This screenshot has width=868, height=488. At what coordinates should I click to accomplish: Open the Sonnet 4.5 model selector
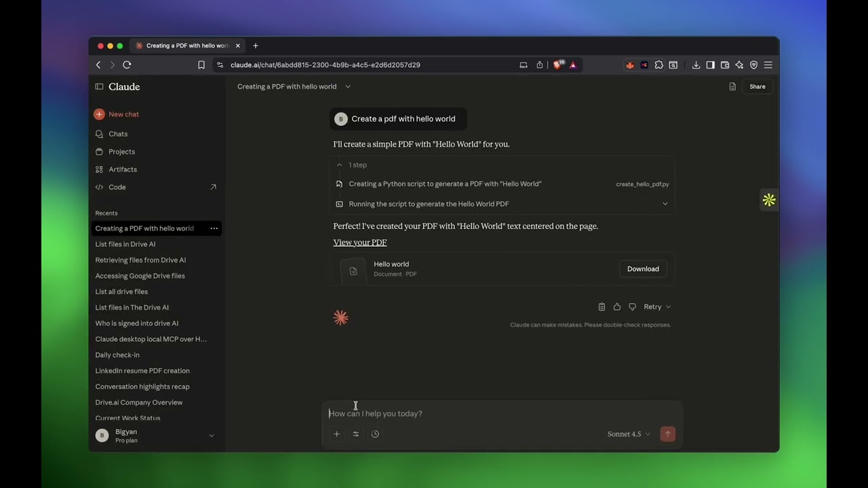[629, 434]
